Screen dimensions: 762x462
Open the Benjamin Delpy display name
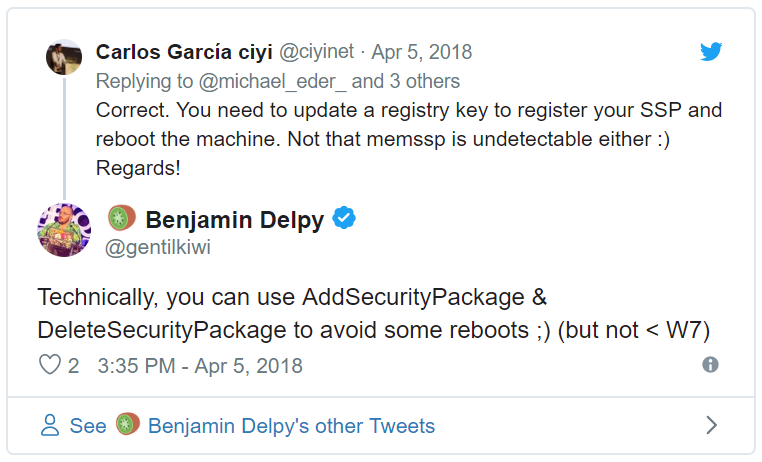click(x=235, y=220)
